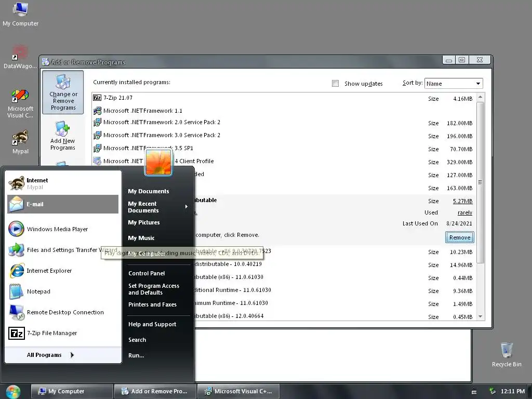Viewport: 532px width, 399px height.
Task: Launch 7-Zip File Manager
Action: click(63, 333)
